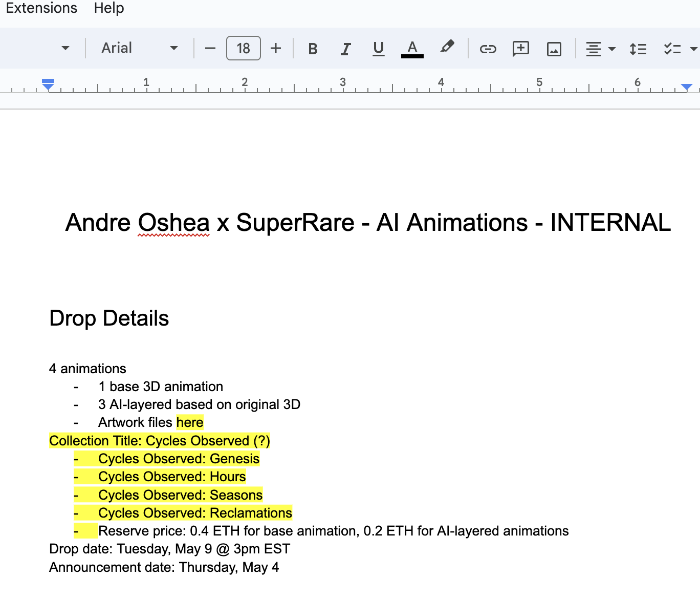Screen dimensions: 700x600
Task: Click the "Cycles Observed: Hours" item
Action: 172,477
